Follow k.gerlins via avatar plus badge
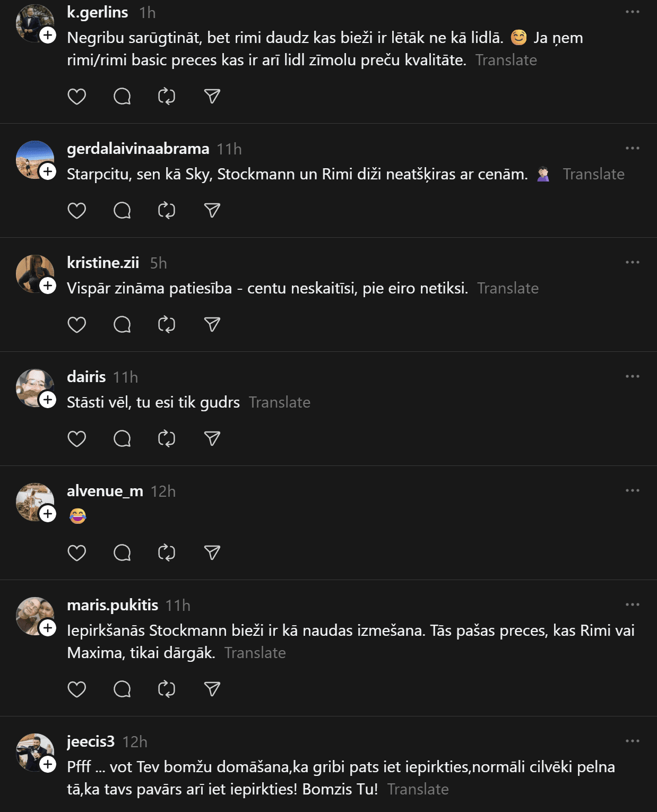Image resolution: width=657 pixels, height=812 pixels. click(48, 36)
